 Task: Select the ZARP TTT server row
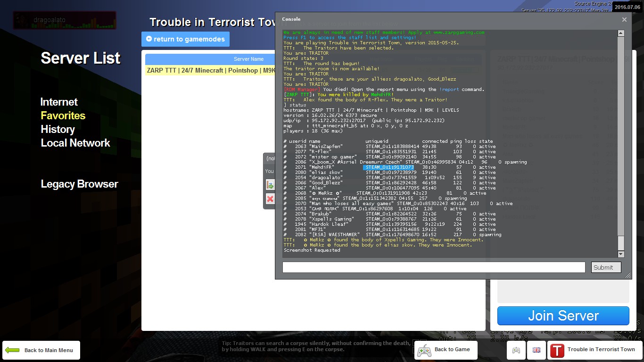(210, 70)
